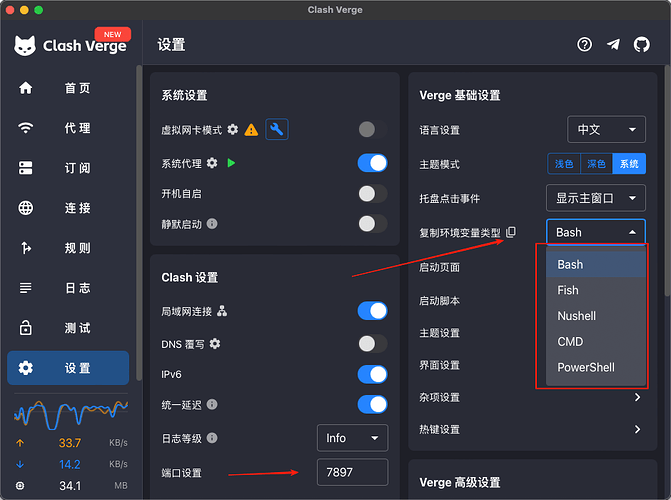
Task: Click copy icon beside 复制环境变量类型
Action: pyautogui.click(x=511, y=232)
